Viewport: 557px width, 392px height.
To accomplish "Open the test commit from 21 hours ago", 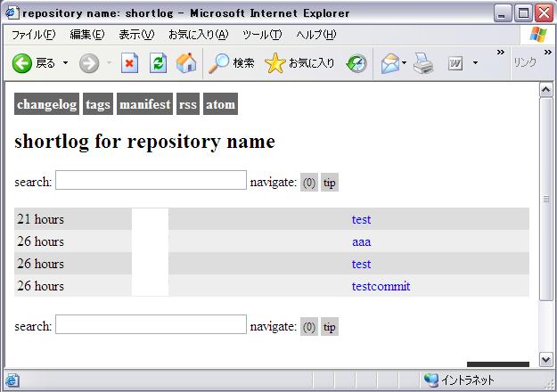I will coord(361,219).
